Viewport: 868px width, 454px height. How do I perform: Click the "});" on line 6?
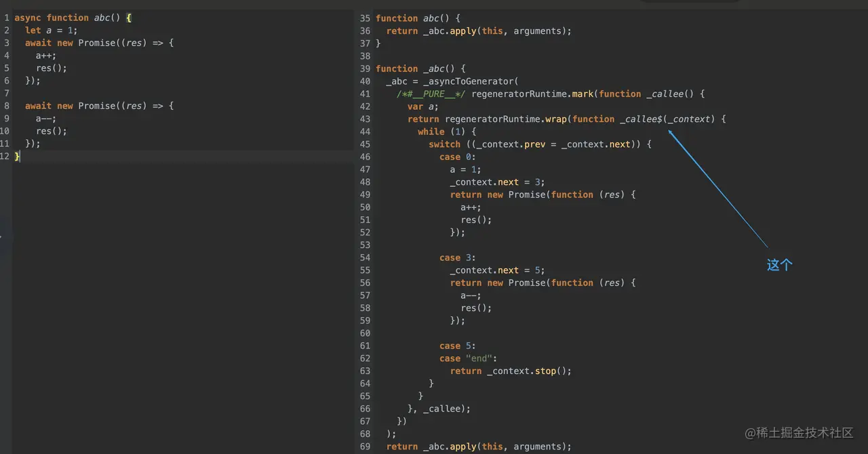click(33, 81)
